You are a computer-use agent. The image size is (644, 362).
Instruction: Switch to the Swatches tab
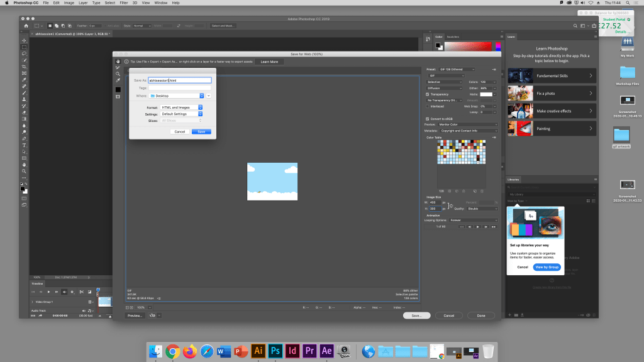pos(453,37)
